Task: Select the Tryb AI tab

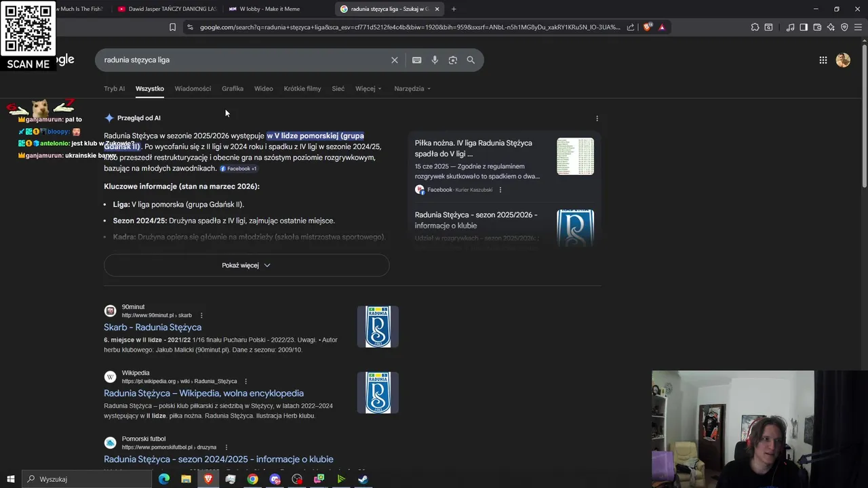Action: (x=114, y=89)
